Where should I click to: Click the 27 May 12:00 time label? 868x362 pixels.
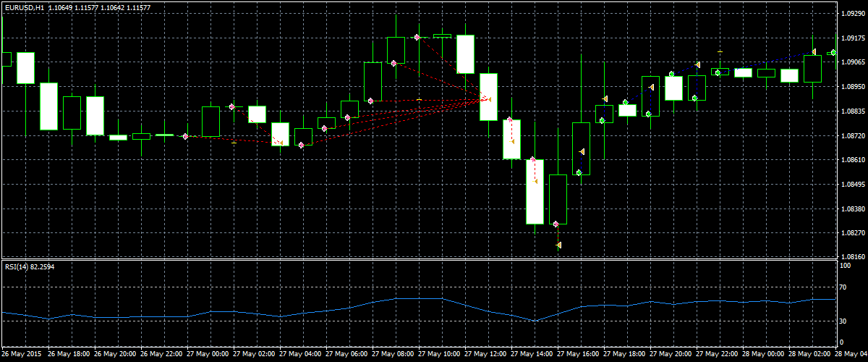(x=487, y=355)
